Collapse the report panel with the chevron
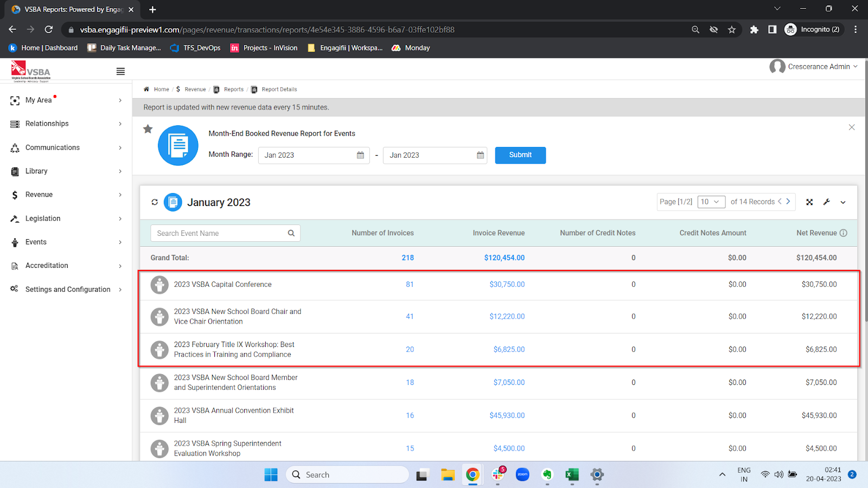This screenshot has width=868, height=488. (843, 202)
